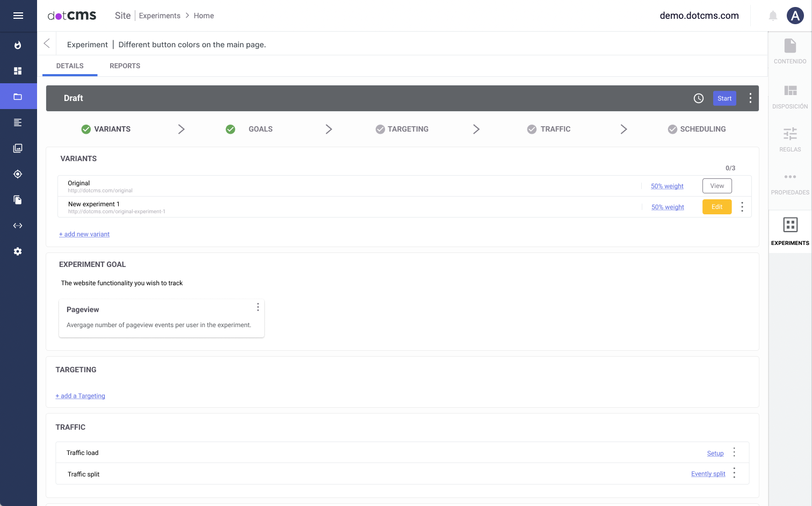Open the image gallery sidebar icon
This screenshot has height=506, width=812.
18,148
